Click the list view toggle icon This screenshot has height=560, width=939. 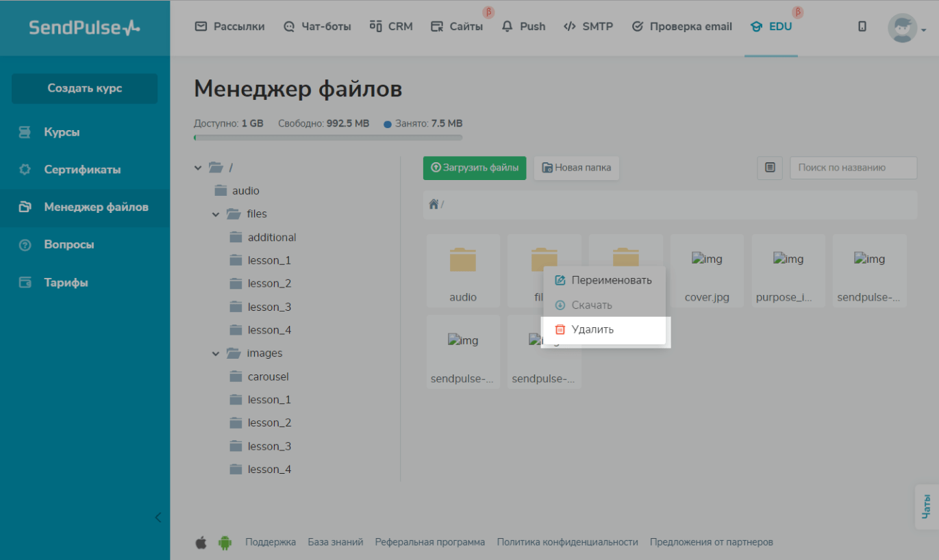tap(770, 168)
